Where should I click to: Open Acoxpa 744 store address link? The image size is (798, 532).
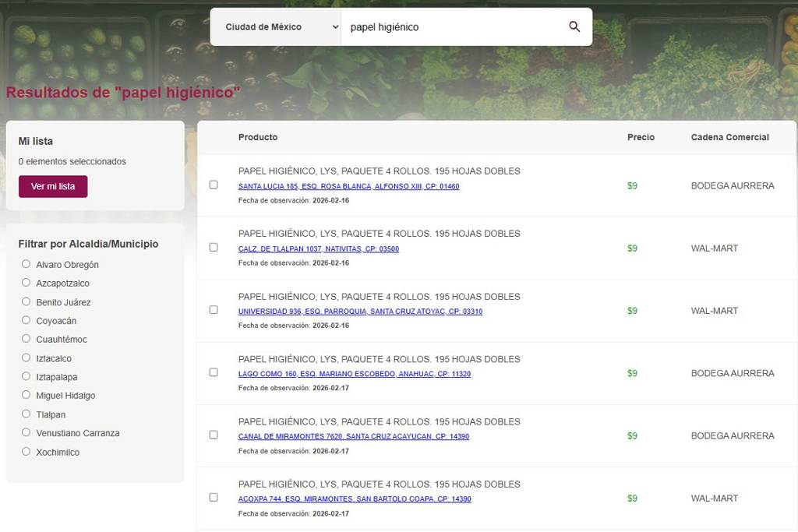(x=354, y=499)
